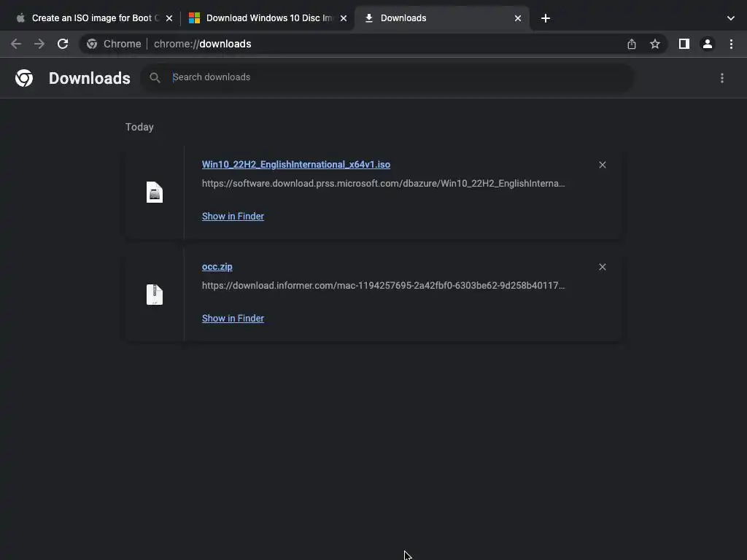Bookmark this page with the star icon

pyautogui.click(x=655, y=44)
